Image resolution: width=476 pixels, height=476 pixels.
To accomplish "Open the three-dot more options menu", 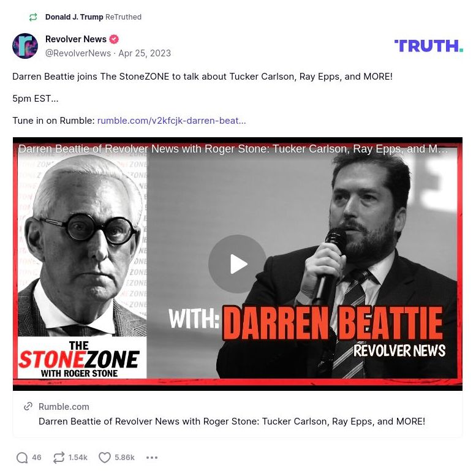I will (152, 458).
